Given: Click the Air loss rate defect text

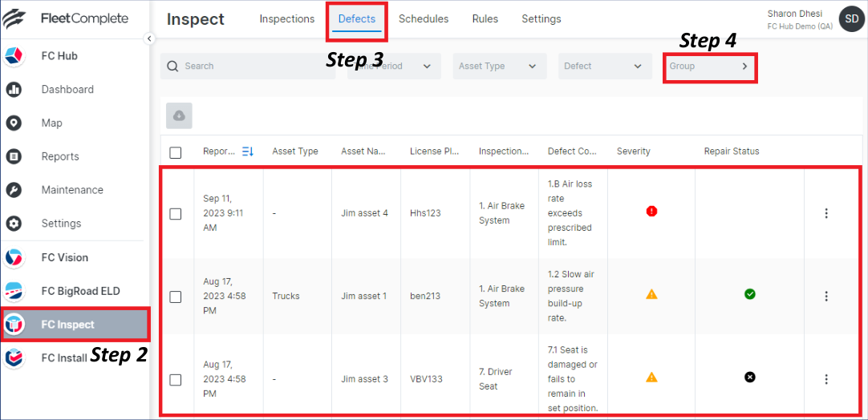Looking at the screenshot, I should tap(570, 213).
